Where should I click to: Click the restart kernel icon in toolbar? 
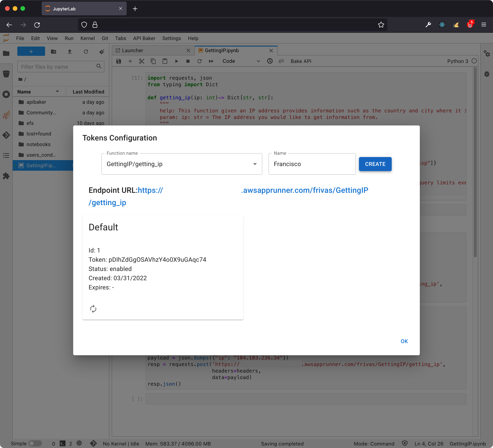pyautogui.click(x=199, y=61)
